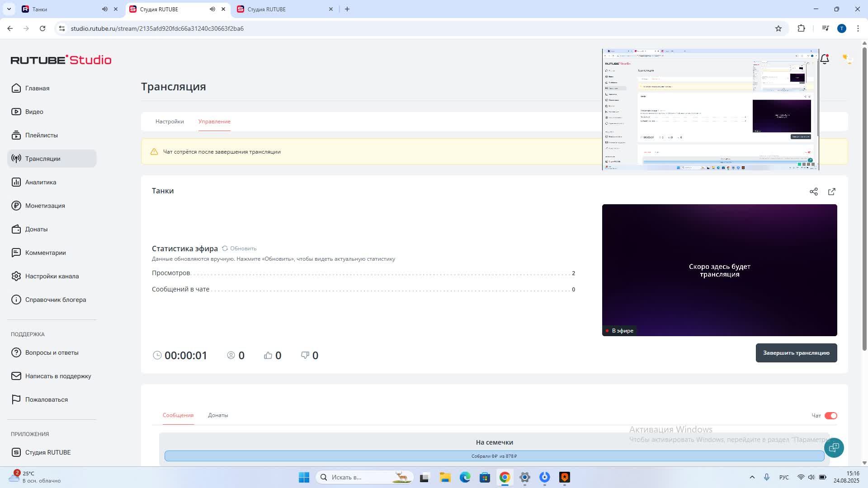Toggle the Чат switch off
Viewport: 868px width, 488px height.
click(x=830, y=416)
